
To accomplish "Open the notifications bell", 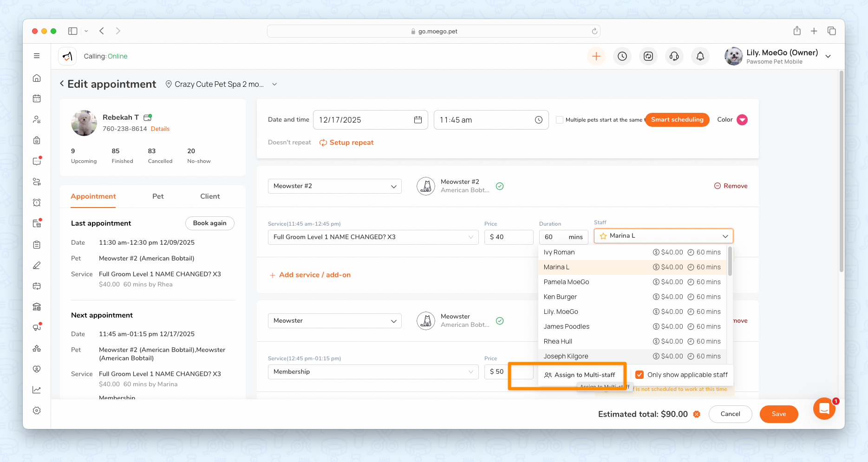I will pos(700,56).
